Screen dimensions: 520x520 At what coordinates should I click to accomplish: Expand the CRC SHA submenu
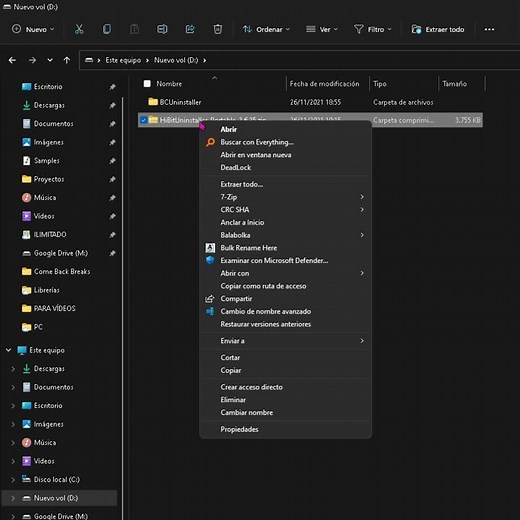[285, 209]
